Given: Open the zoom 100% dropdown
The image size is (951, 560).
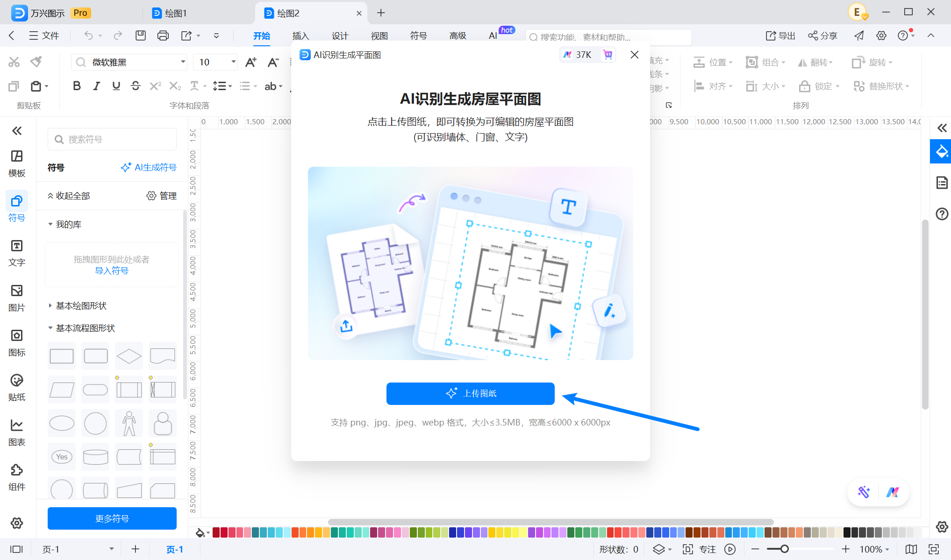Looking at the screenshot, I should point(874,549).
